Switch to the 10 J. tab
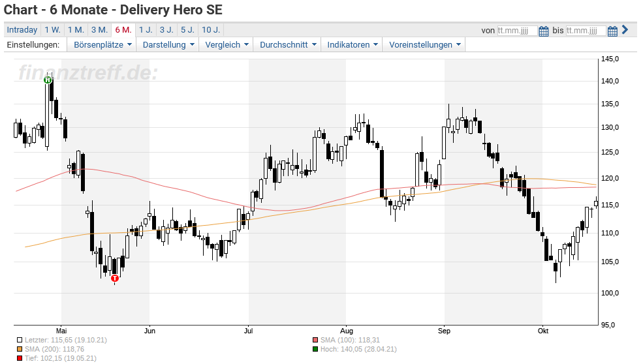Image resolution: width=643 pixels, height=364 pixels. pos(211,30)
